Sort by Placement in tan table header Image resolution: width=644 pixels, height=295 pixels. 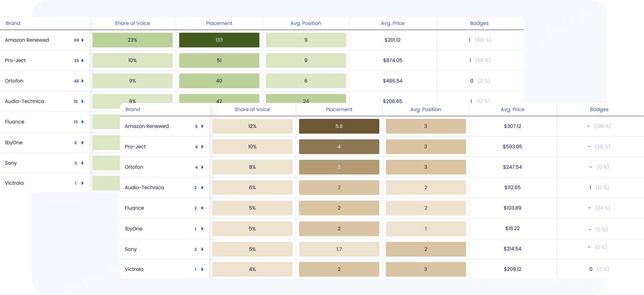(339, 110)
